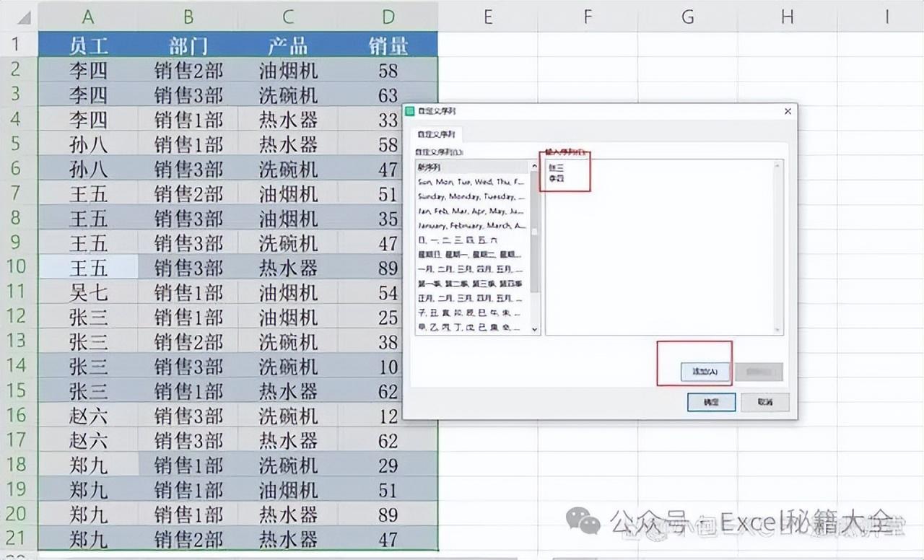Select the '子, 丑, 寅, 卯' list entry

[473, 312]
